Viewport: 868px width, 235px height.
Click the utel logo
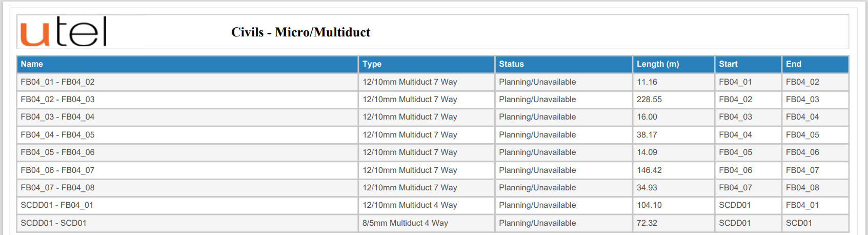[x=63, y=32]
